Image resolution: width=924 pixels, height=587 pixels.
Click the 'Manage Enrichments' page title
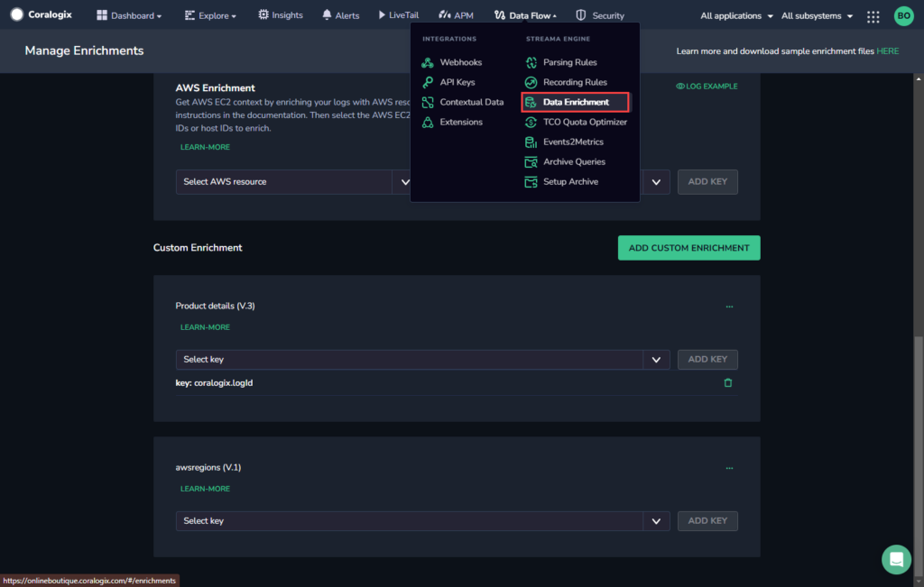[84, 51]
